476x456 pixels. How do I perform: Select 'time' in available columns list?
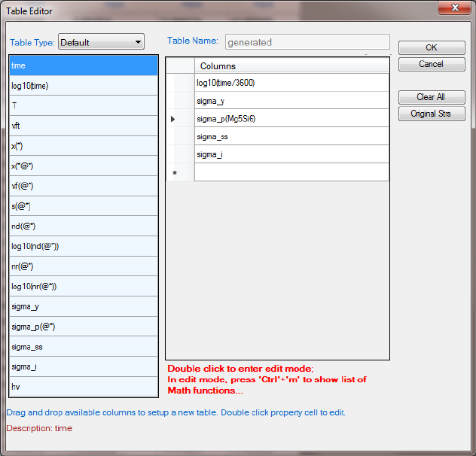pyautogui.click(x=84, y=65)
